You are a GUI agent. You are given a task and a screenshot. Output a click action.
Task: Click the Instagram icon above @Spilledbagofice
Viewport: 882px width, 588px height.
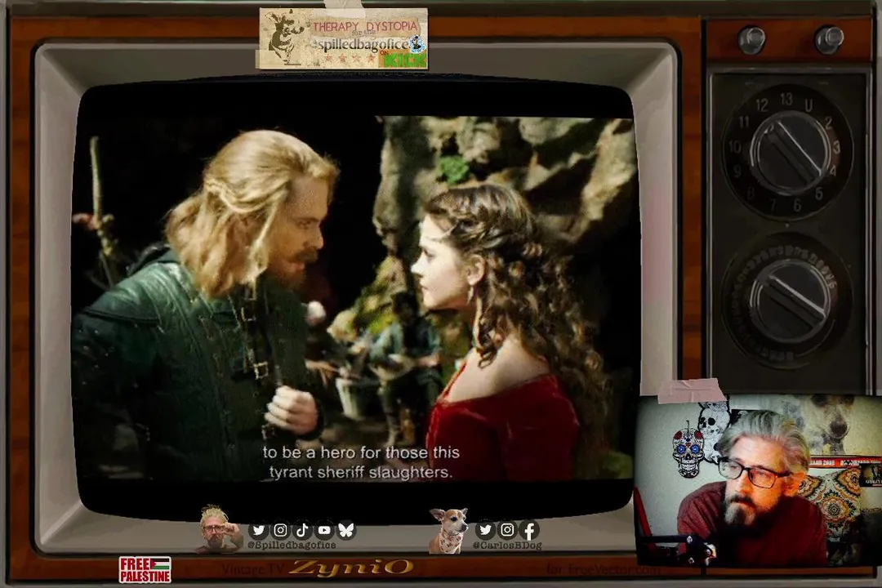click(x=280, y=530)
